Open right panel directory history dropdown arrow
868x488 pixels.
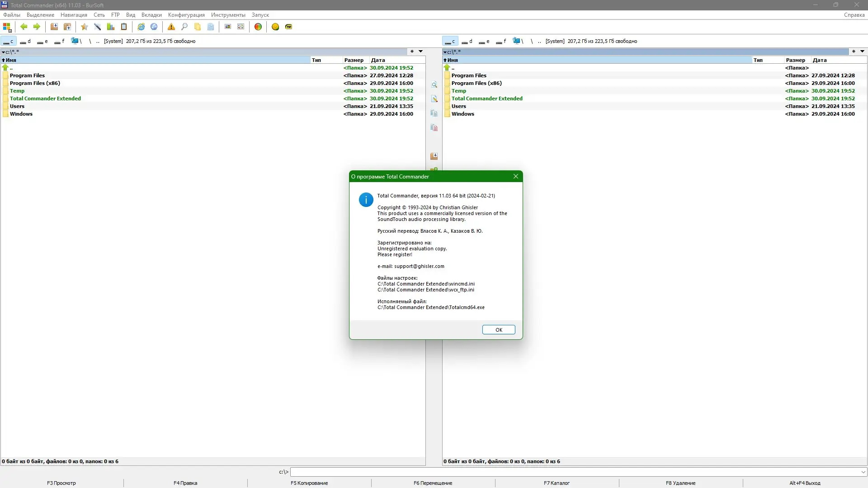tap(862, 52)
